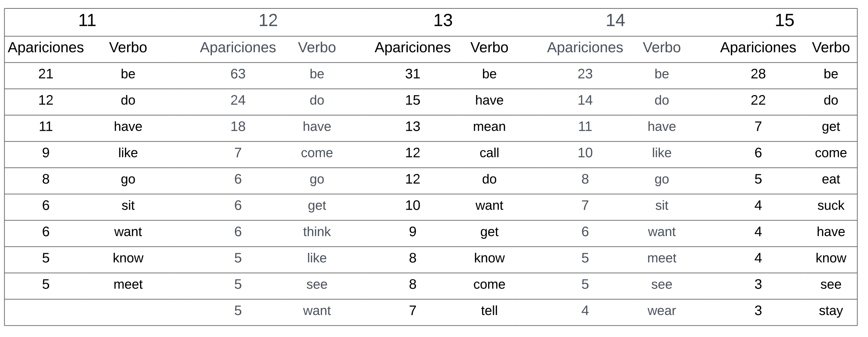Select the cell showing 31 appearances
This screenshot has height=337, width=868.
[x=413, y=74]
